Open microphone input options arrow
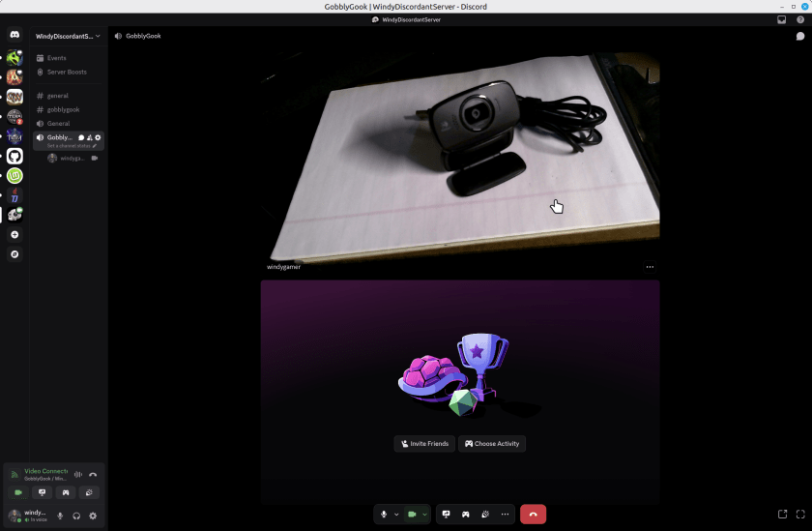The width and height of the screenshot is (812, 531). (x=396, y=515)
